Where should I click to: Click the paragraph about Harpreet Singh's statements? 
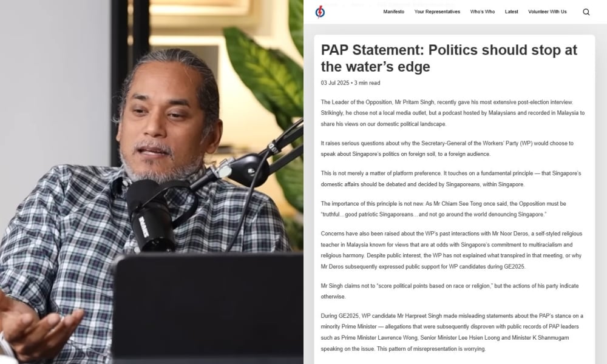[452, 332]
